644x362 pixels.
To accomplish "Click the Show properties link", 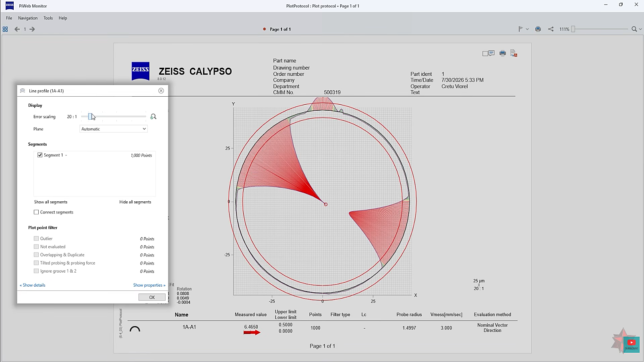I will click(x=149, y=285).
